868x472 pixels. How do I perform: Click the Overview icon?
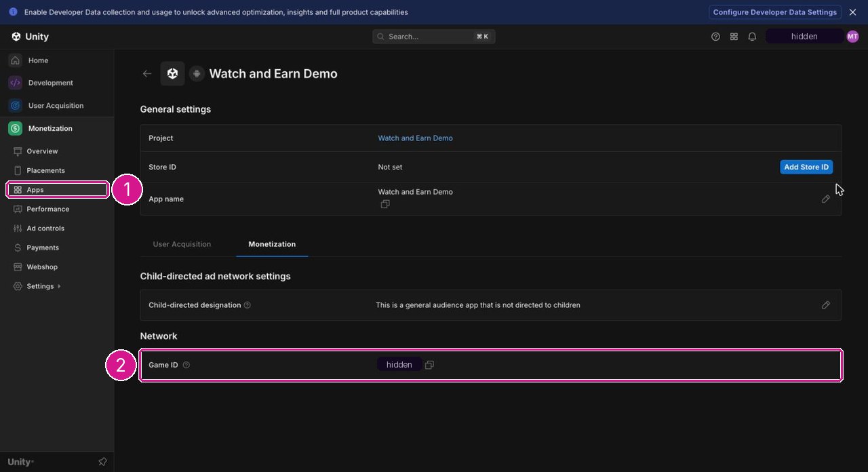click(18, 151)
